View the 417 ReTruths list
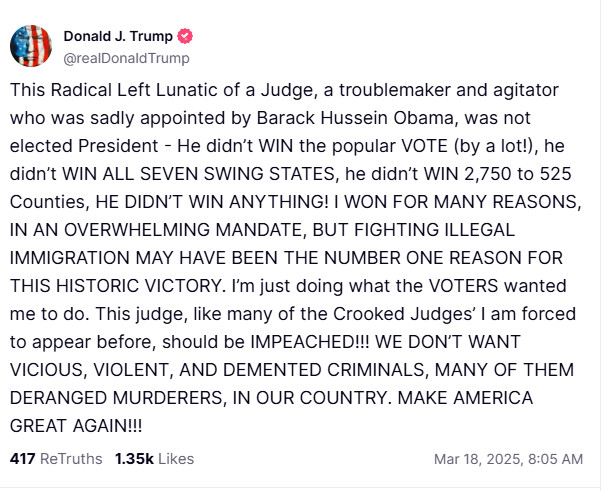 [x=56, y=459]
